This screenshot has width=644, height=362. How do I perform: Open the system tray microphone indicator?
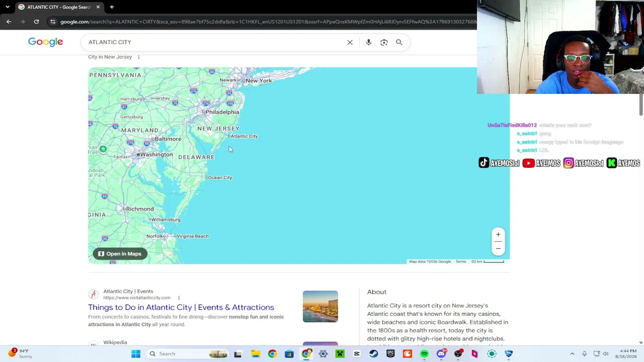[584, 353]
